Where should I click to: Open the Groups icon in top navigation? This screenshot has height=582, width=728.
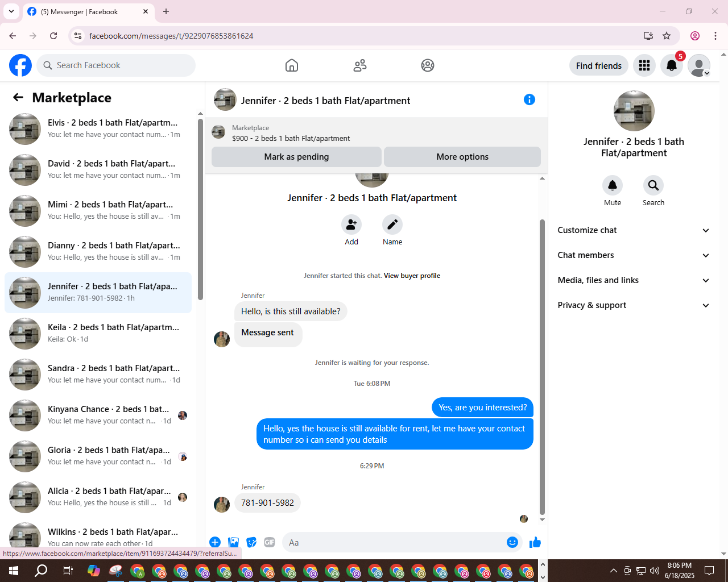pos(428,65)
